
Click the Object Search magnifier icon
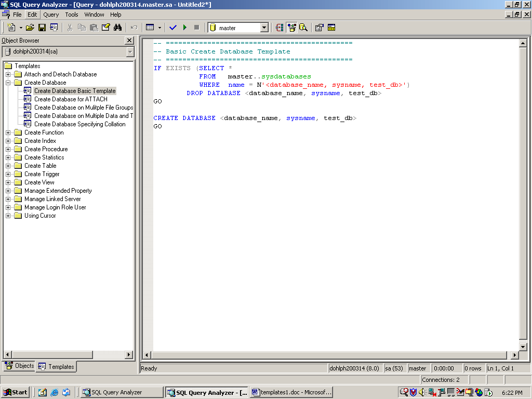tap(303, 28)
